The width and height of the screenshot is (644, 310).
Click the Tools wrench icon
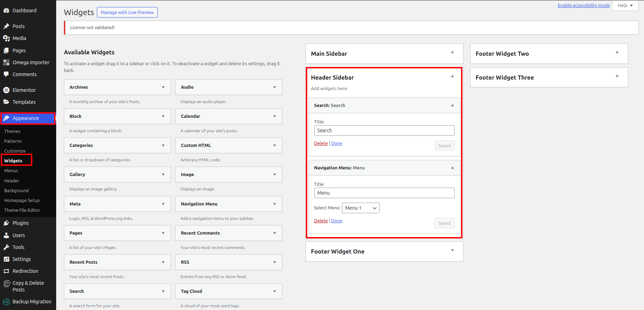(6, 247)
